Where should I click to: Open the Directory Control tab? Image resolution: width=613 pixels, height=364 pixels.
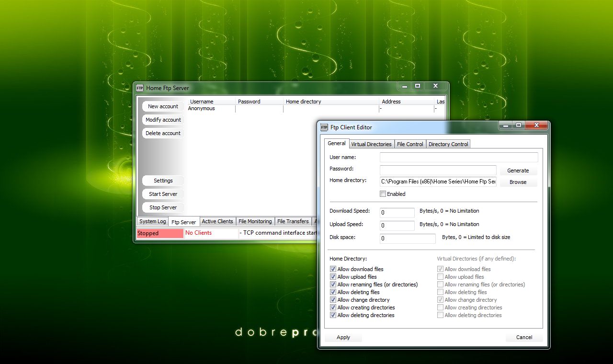(448, 144)
